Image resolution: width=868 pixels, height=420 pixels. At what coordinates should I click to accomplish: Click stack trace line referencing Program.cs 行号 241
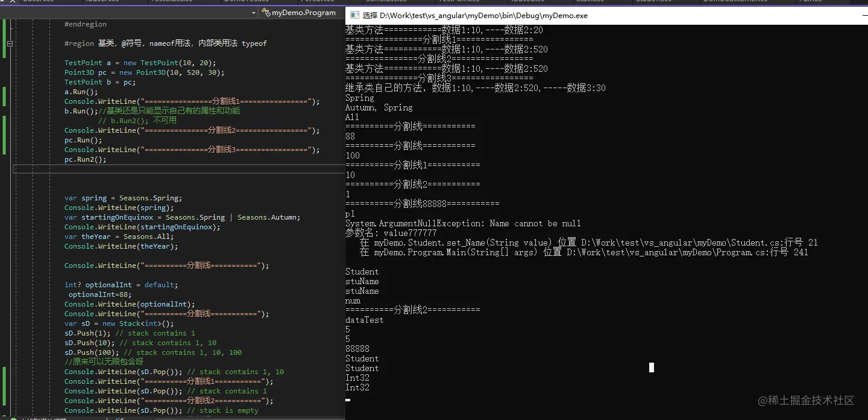(x=584, y=252)
